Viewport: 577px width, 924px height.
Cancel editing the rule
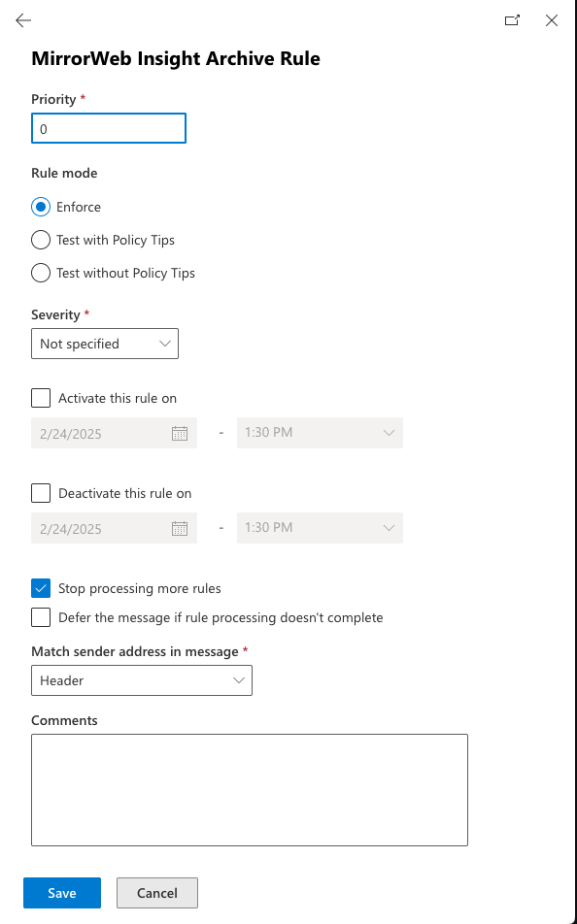coord(157,893)
